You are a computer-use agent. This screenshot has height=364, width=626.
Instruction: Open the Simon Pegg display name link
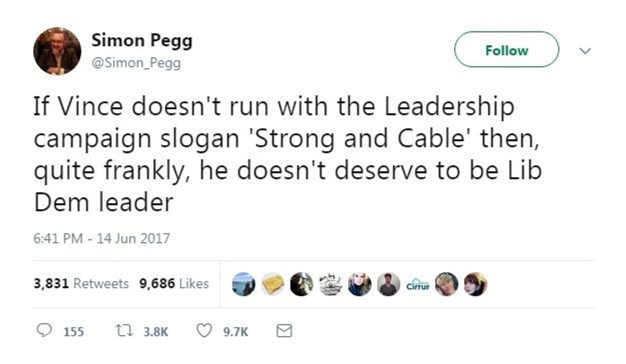tap(142, 40)
